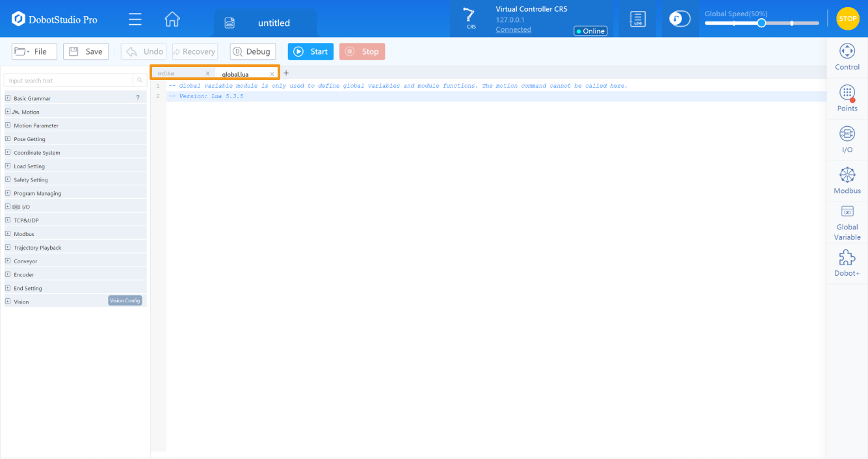The height and width of the screenshot is (459, 868).
Task: Hit the yellow emergency STOP button
Action: coord(848,19)
